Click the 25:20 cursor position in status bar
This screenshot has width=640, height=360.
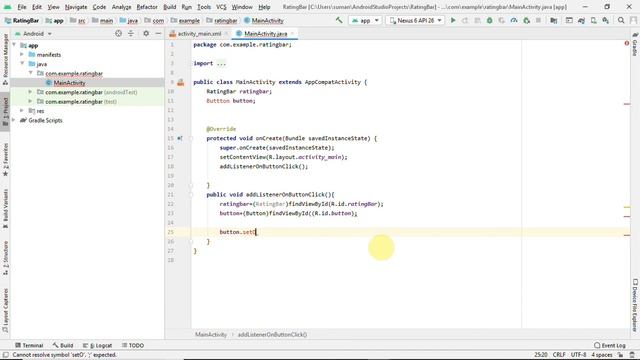click(x=541, y=355)
